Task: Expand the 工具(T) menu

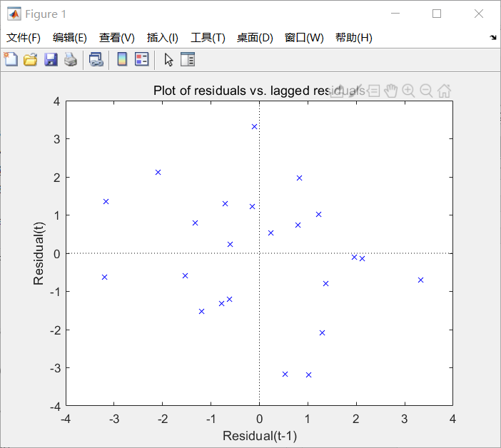Action: pos(208,38)
